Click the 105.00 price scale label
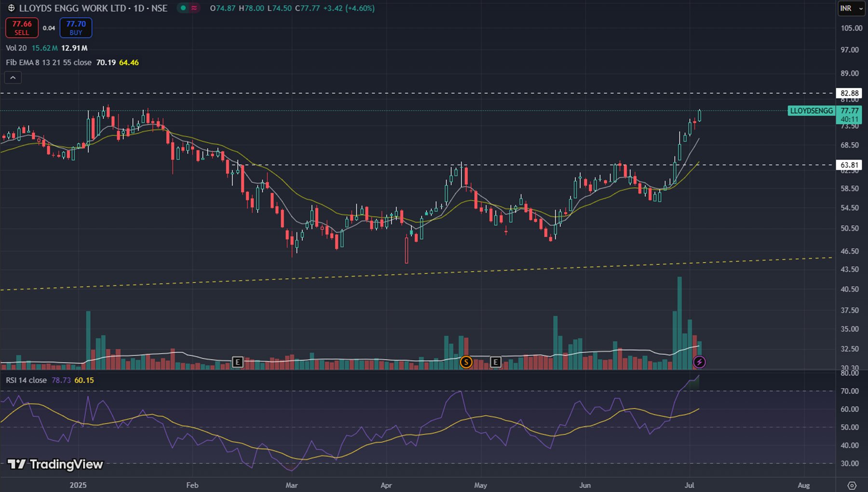This screenshot has height=492, width=868. [x=852, y=28]
